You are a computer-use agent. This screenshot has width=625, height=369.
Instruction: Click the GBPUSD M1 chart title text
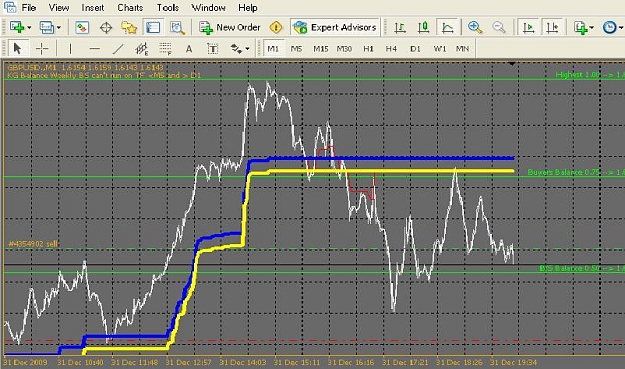point(85,67)
